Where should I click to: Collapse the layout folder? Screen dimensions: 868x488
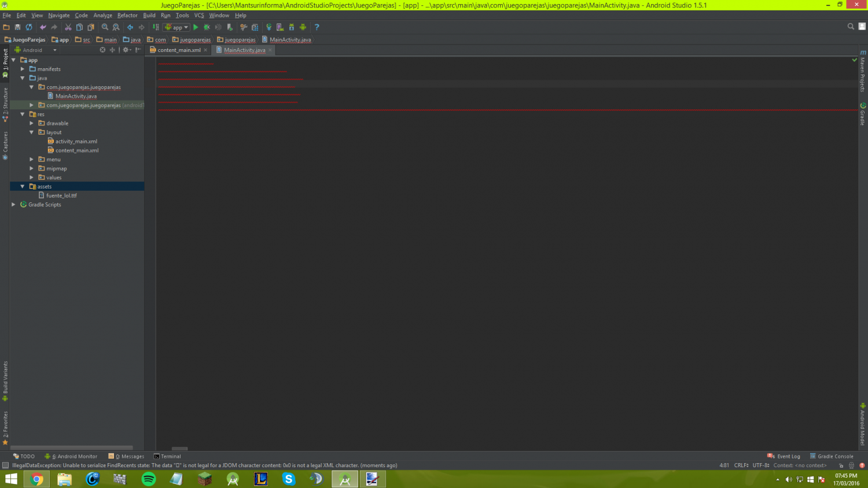(32, 132)
